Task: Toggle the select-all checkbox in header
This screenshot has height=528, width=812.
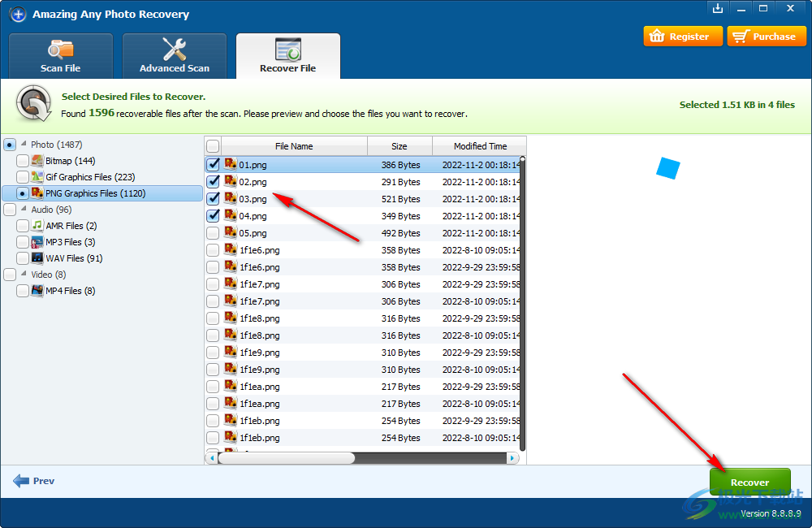Action: 213,146
